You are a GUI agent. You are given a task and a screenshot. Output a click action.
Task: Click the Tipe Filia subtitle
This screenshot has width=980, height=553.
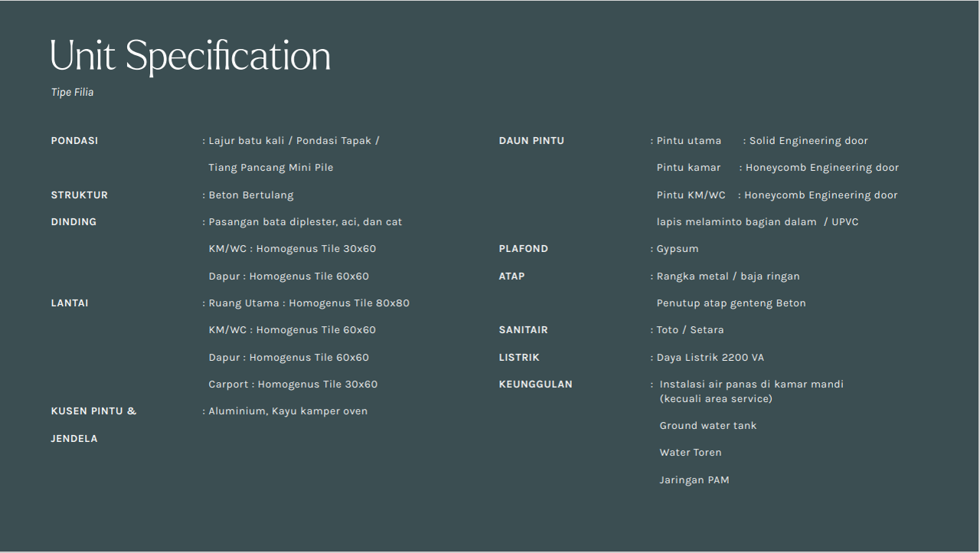[72, 93]
